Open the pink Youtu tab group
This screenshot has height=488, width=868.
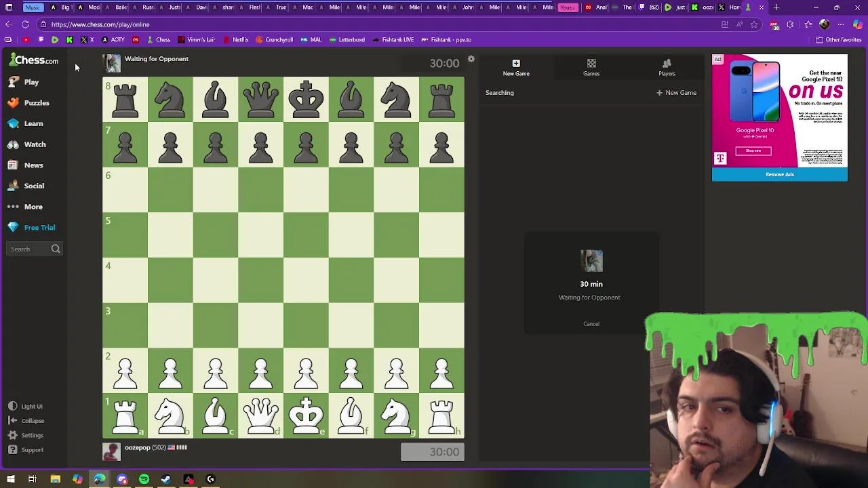point(568,7)
